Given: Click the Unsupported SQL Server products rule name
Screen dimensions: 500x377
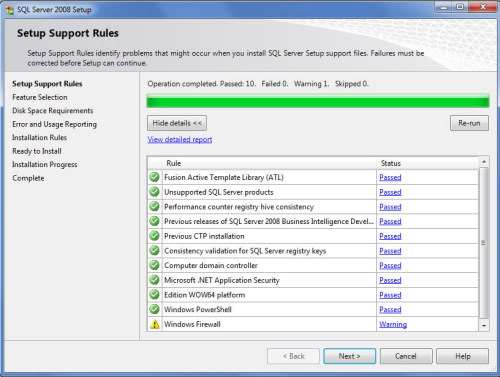Looking at the screenshot, I should [x=219, y=192].
